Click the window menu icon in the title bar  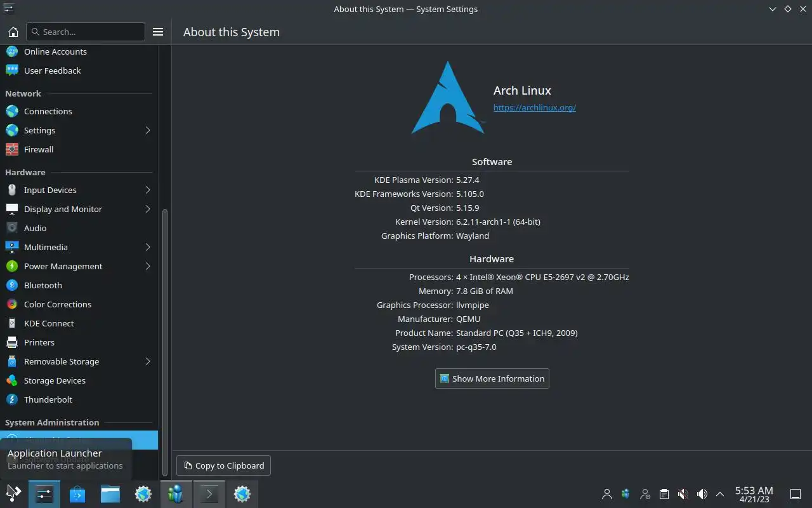(9, 9)
